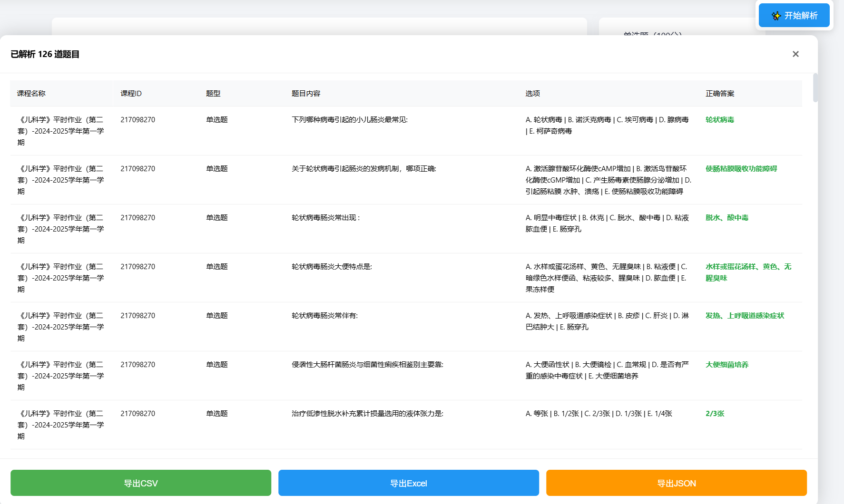The height and width of the screenshot is (504, 844).
Task: Select the 题目内容 column header
Action: [306, 94]
